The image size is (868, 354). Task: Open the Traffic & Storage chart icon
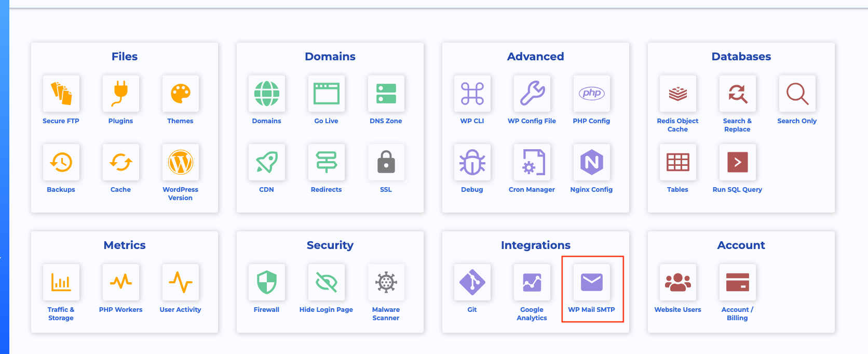click(61, 282)
